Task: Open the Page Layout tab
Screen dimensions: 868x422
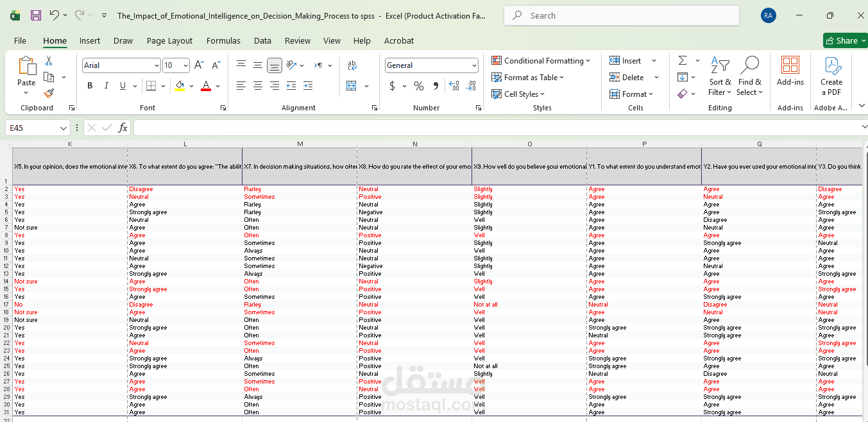Action: tap(169, 40)
